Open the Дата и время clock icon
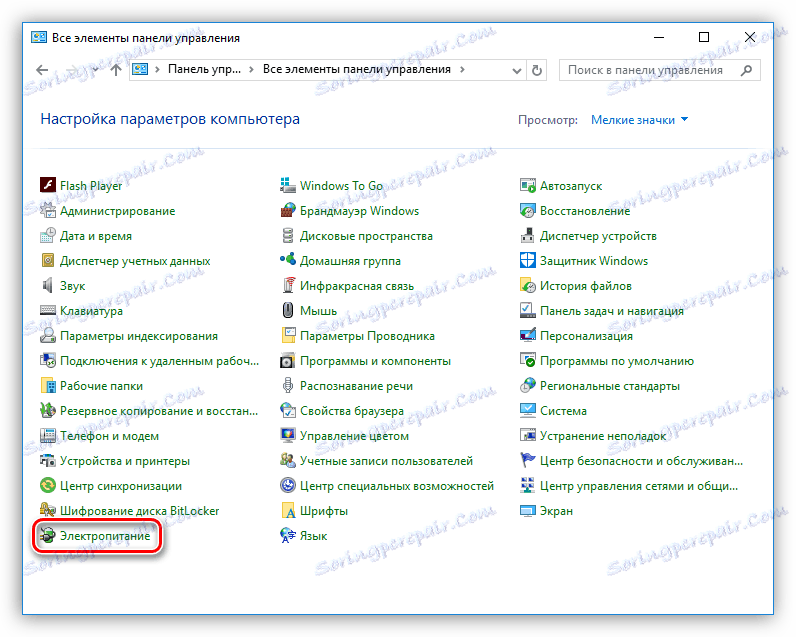 48,236
